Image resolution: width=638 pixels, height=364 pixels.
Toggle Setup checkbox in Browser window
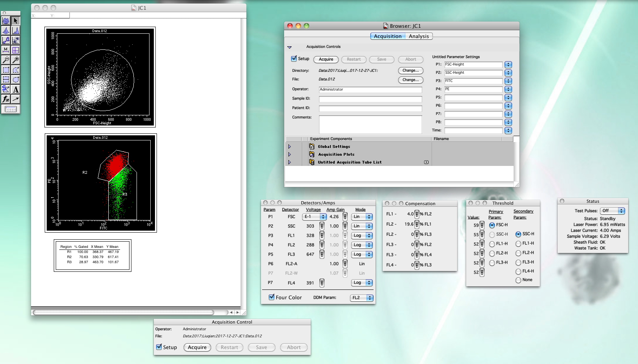point(294,59)
